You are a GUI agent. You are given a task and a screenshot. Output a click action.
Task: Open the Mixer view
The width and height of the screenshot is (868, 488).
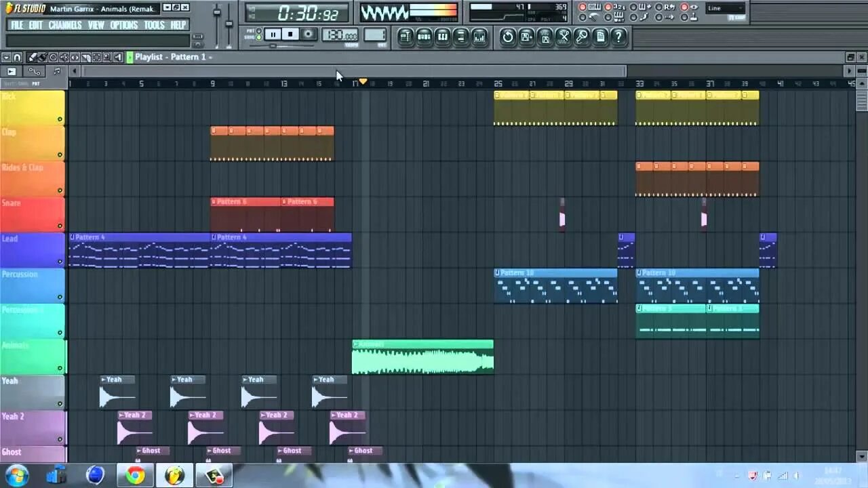[x=479, y=37]
